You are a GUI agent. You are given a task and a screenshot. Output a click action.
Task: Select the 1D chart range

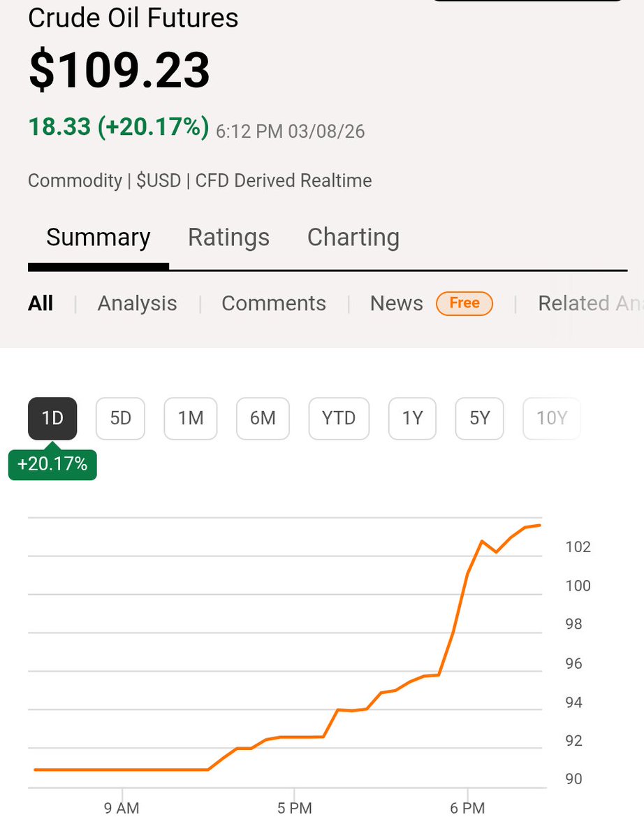coord(52,419)
